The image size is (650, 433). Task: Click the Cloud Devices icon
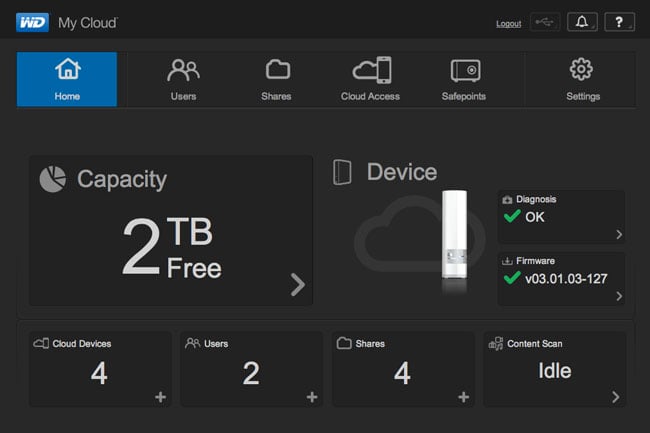pyautogui.click(x=41, y=343)
